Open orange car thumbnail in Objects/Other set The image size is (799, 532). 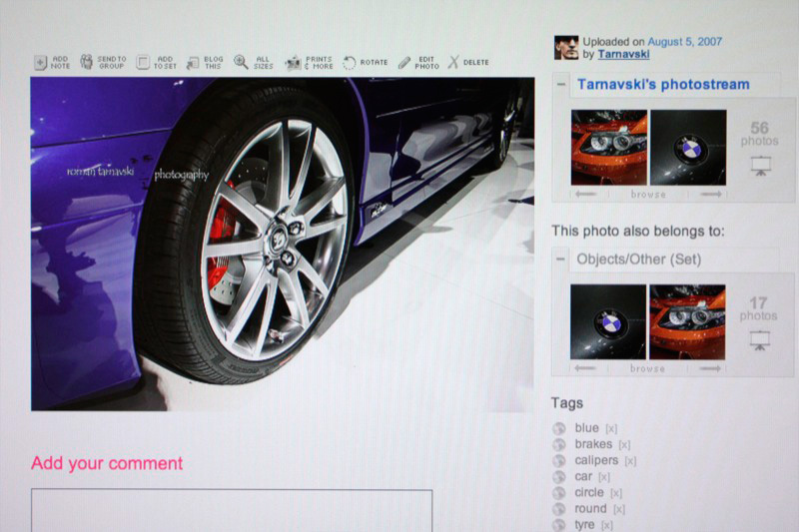[687, 322]
